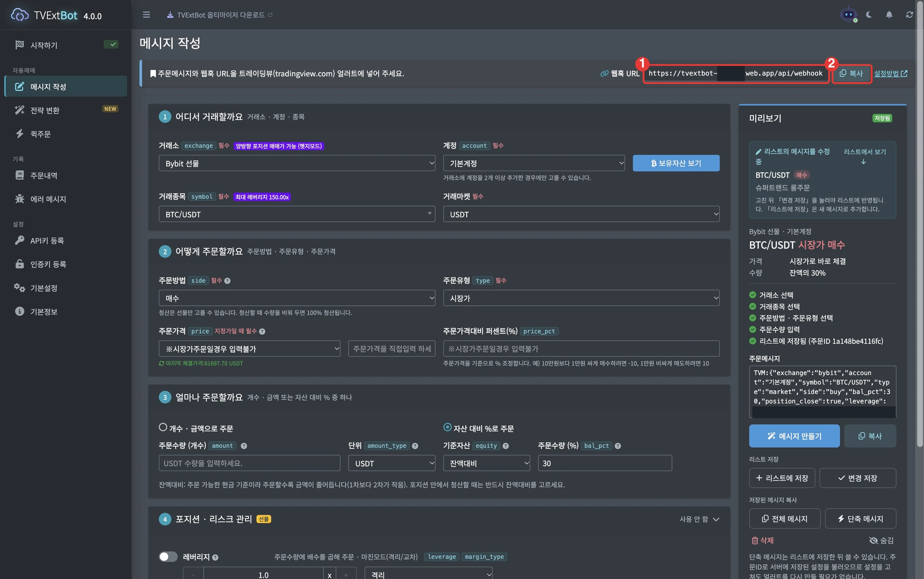Open 메시지 작성 in sidebar
Screen dimensions: 924x579
66,86
